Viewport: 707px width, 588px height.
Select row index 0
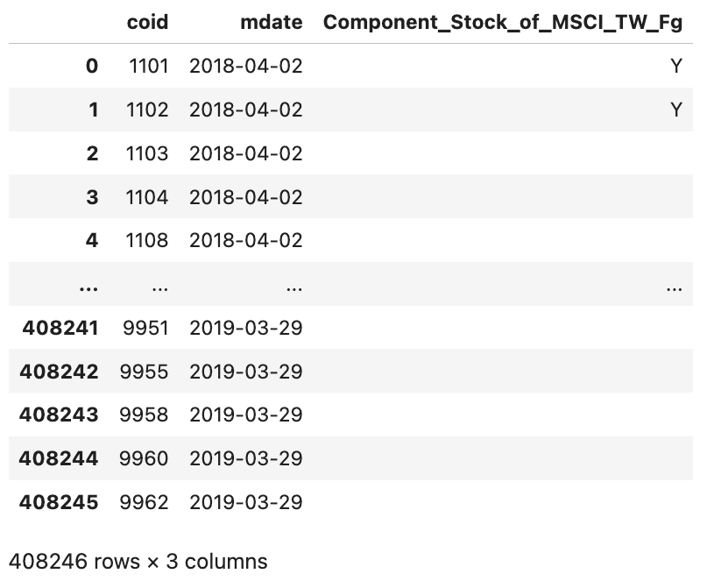[x=91, y=67]
